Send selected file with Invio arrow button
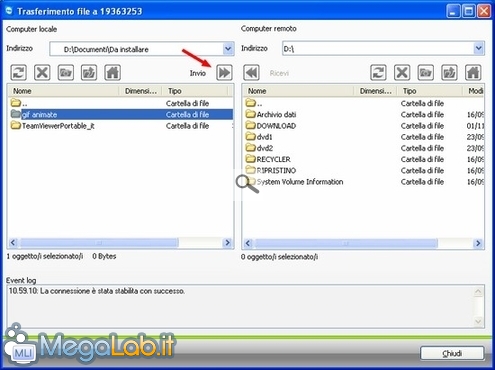The height and width of the screenshot is (370, 495). 224,72
